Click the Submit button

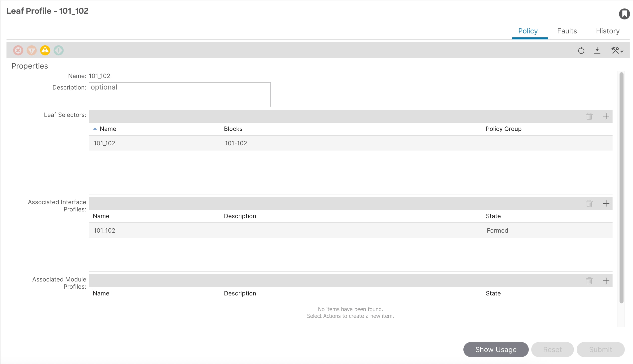pyautogui.click(x=600, y=349)
